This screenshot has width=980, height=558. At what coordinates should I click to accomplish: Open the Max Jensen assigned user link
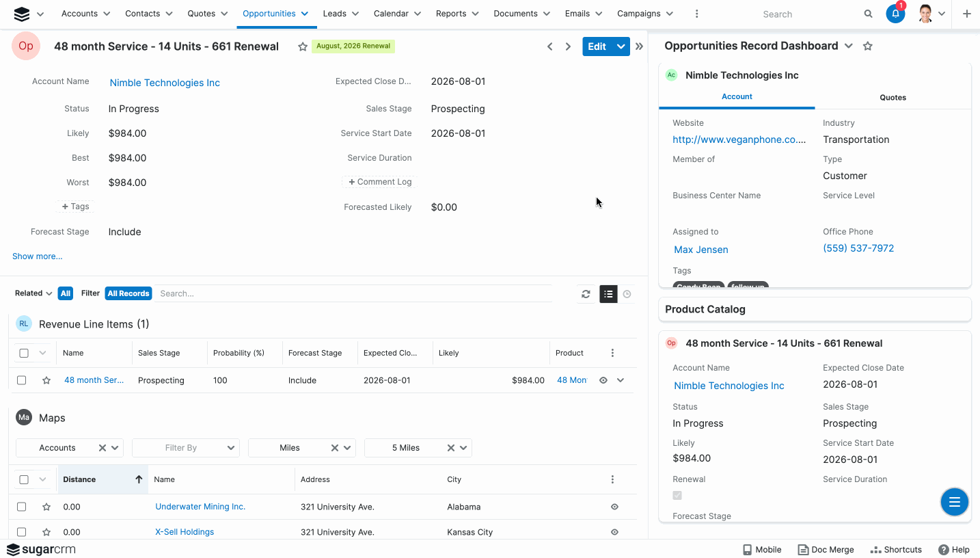click(x=701, y=250)
